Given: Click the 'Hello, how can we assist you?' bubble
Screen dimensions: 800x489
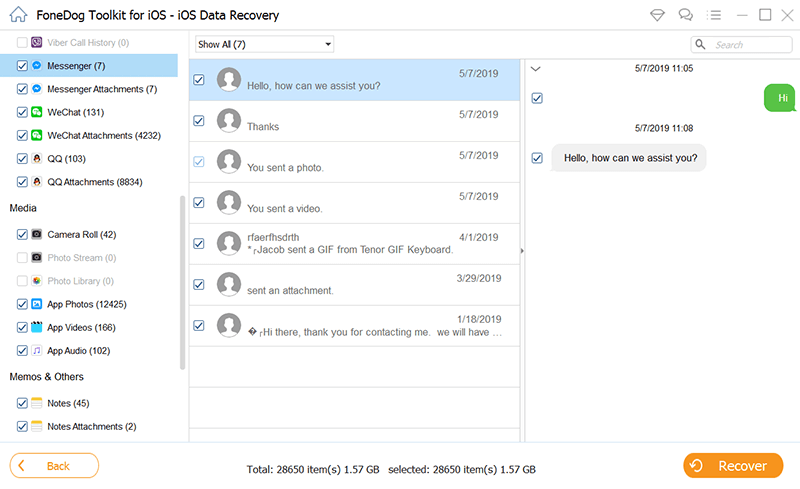Looking at the screenshot, I should (x=630, y=158).
